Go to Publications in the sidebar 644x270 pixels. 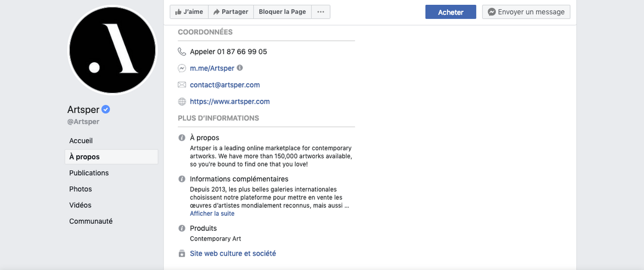[89, 173]
